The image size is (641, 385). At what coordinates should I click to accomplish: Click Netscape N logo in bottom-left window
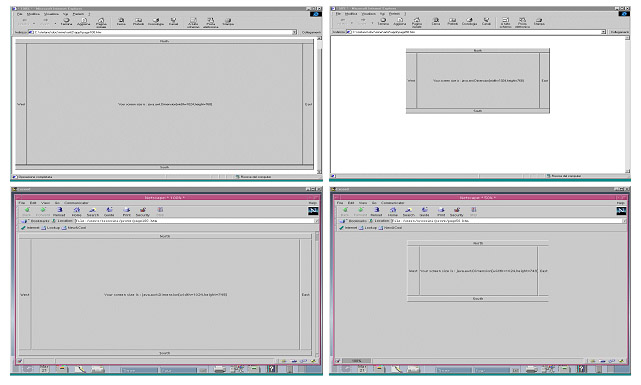click(x=313, y=211)
